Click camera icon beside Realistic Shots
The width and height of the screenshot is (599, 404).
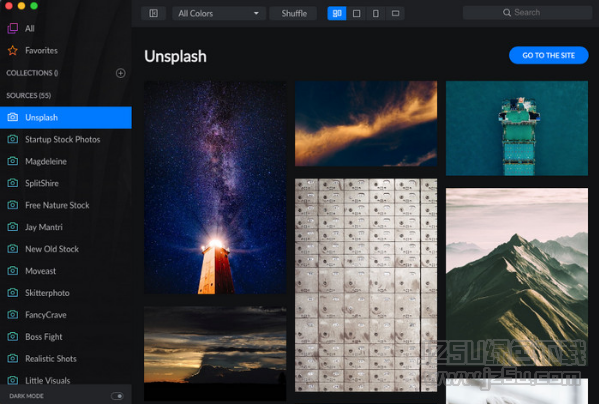[13, 359]
